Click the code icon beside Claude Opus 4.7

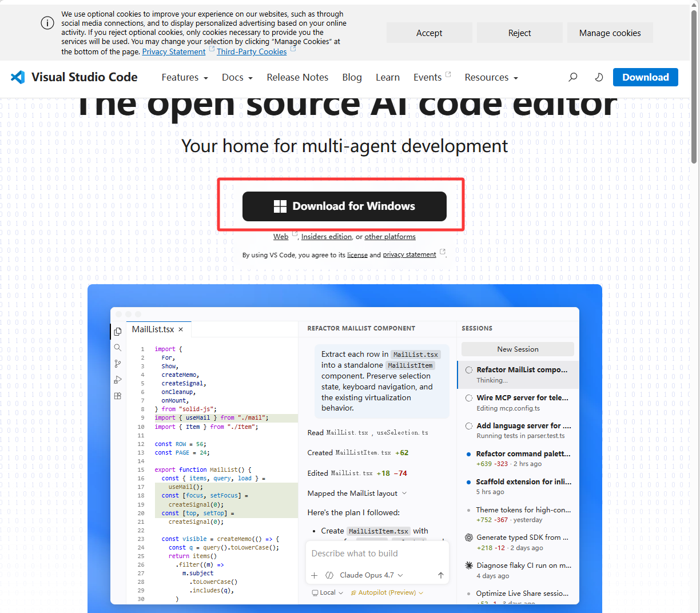[x=329, y=575]
